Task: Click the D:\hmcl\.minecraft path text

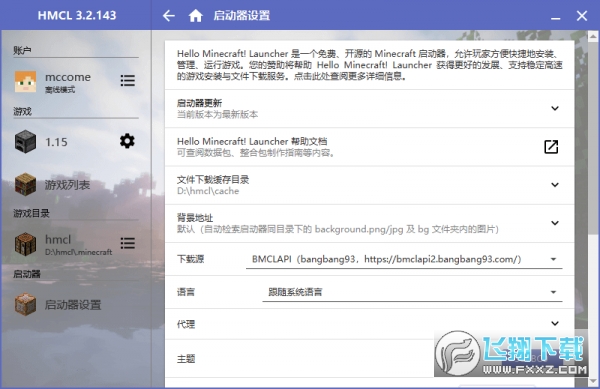Action: click(x=78, y=252)
